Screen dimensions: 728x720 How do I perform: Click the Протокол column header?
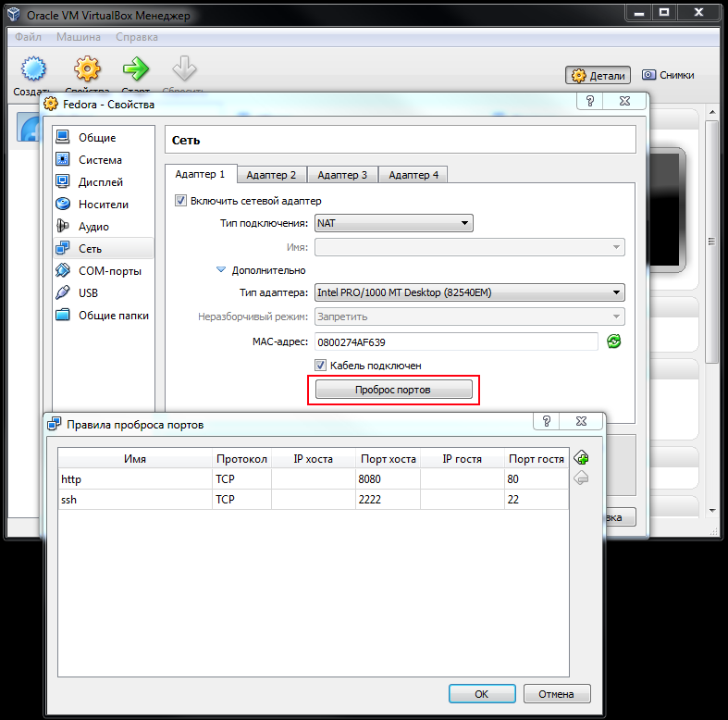pyautogui.click(x=241, y=459)
